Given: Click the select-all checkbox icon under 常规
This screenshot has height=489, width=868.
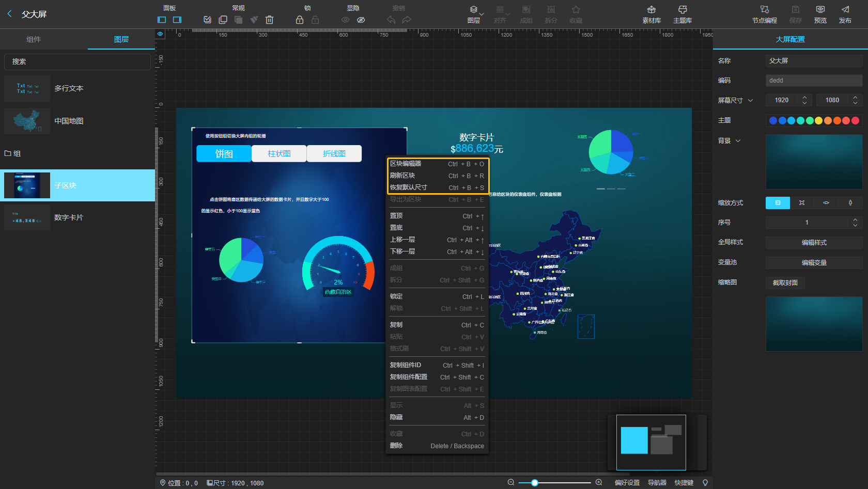Looking at the screenshot, I should tap(208, 20).
